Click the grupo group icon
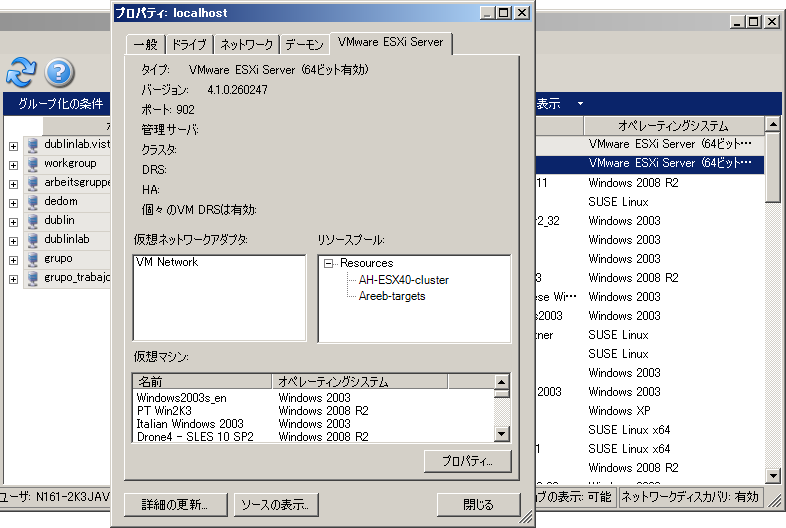The height and width of the screenshot is (528, 786). [32, 259]
